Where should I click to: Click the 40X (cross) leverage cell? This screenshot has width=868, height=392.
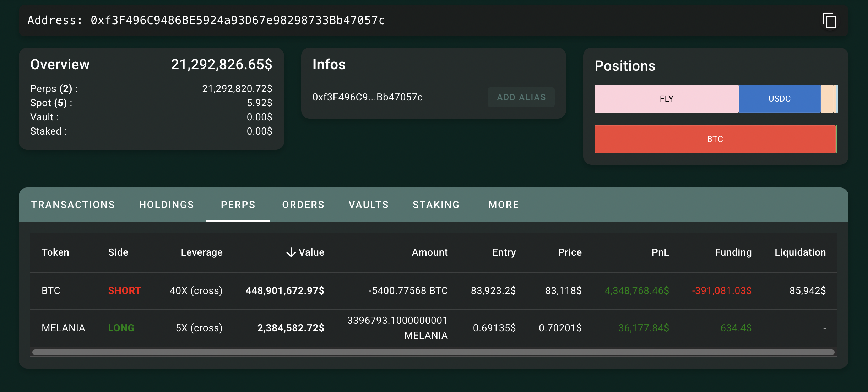click(196, 291)
